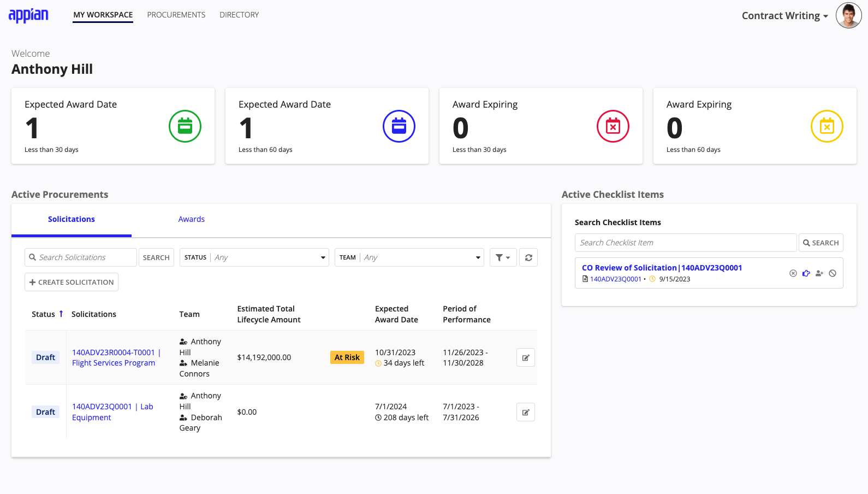Open the PROCUREMENTS page

176,15
